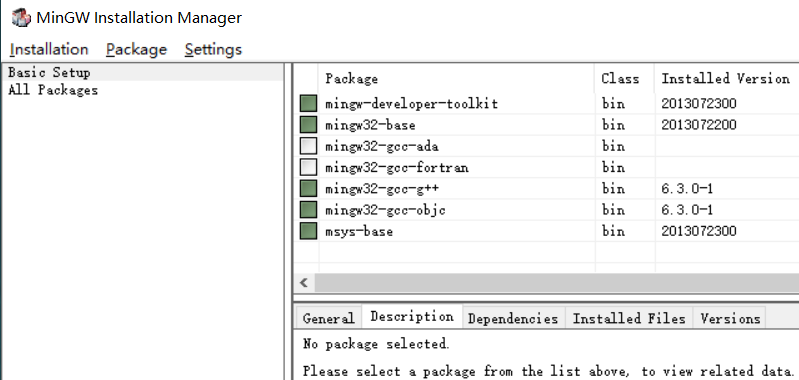Toggle the mingw32-gcc-objc package checkbox
The height and width of the screenshot is (380, 799).
click(308, 210)
